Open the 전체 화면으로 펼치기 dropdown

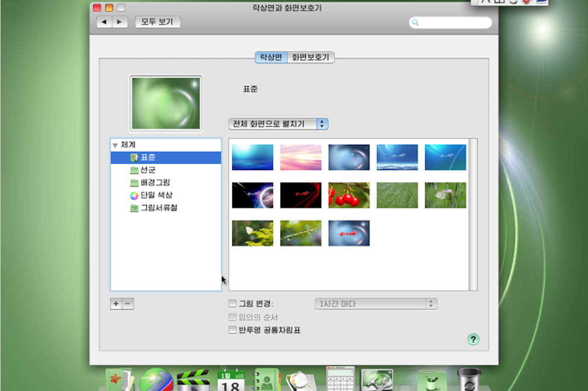[x=278, y=124]
